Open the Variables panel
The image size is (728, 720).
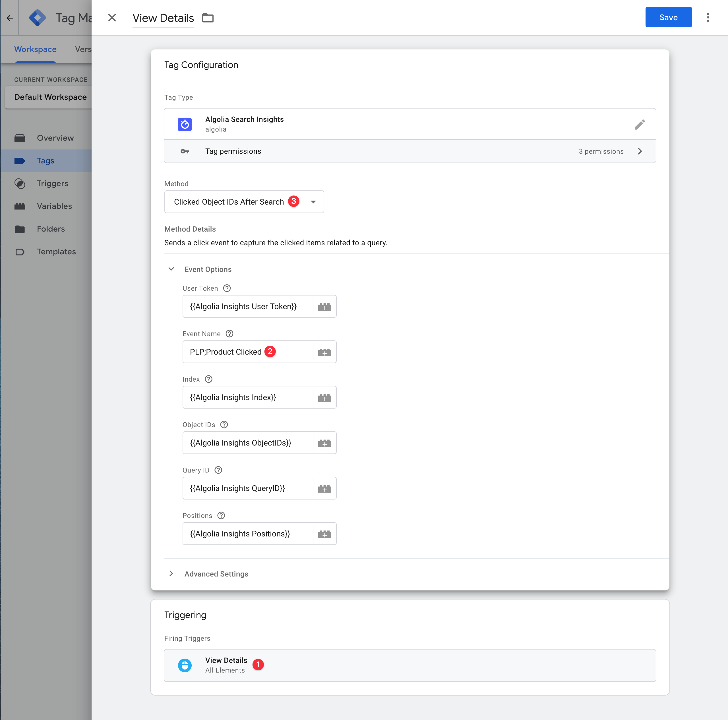tap(54, 206)
